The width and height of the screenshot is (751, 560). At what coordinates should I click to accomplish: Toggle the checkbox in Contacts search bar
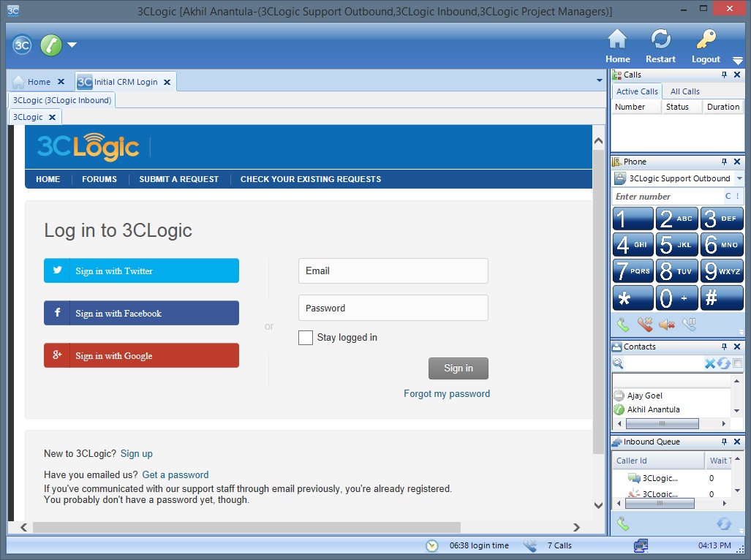737,363
